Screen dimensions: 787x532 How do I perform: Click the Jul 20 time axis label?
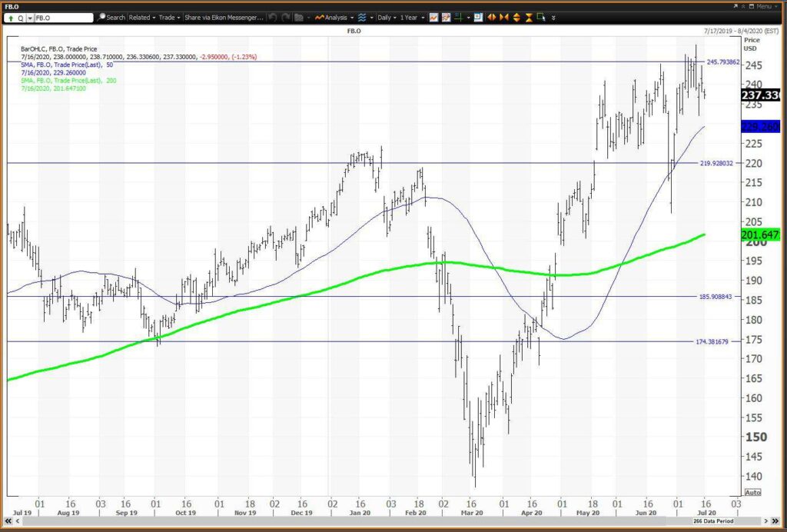point(707,513)
